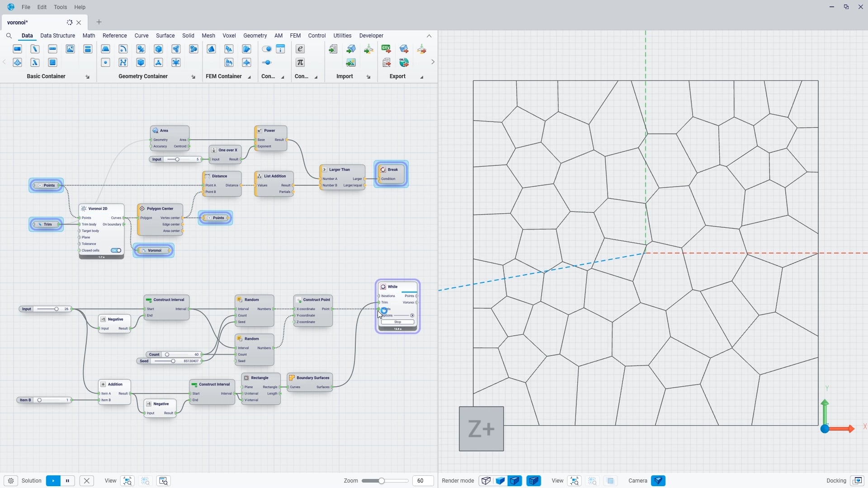
Task: Switch to the Voxel ribbon tab
Action: [229, 36]
